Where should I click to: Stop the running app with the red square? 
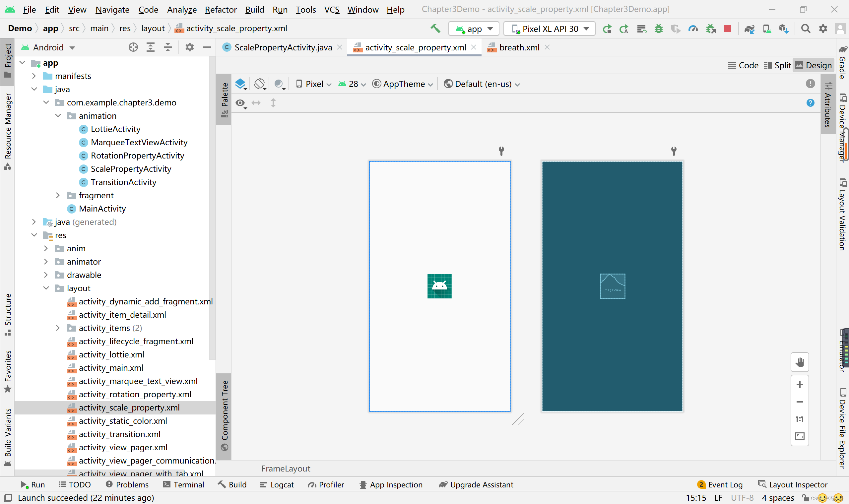(727, 29)
